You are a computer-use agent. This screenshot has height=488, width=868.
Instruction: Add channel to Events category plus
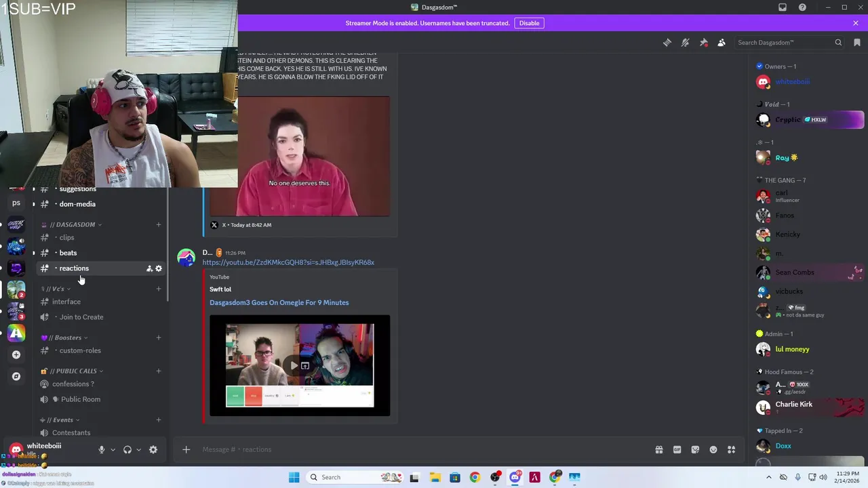(159, 420)
